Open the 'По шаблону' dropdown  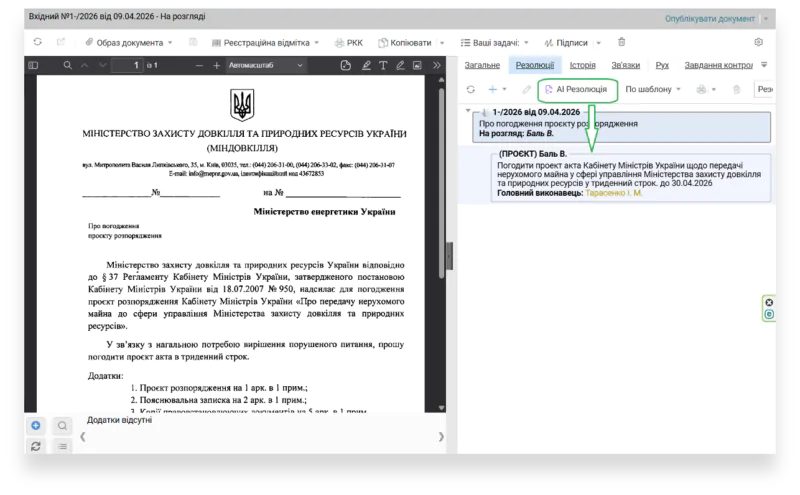pos(653,89)
